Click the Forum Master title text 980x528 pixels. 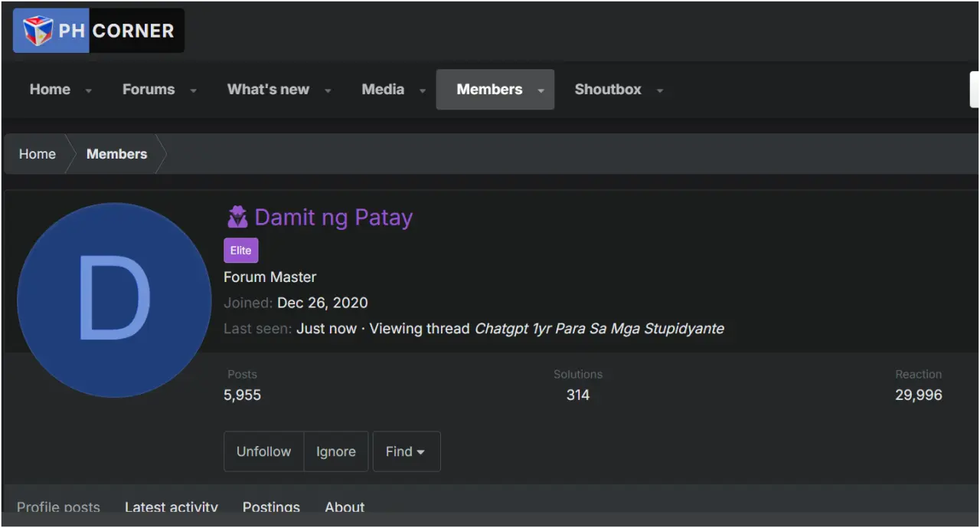tap(269, 277)
